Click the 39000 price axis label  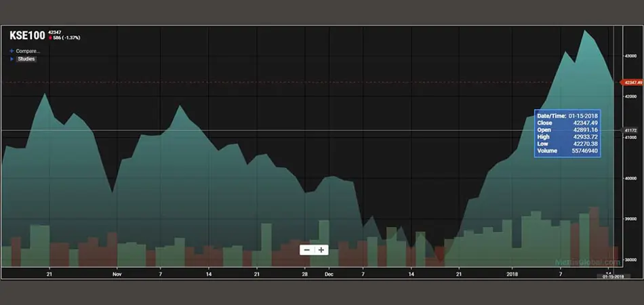[x=630, y=219]
